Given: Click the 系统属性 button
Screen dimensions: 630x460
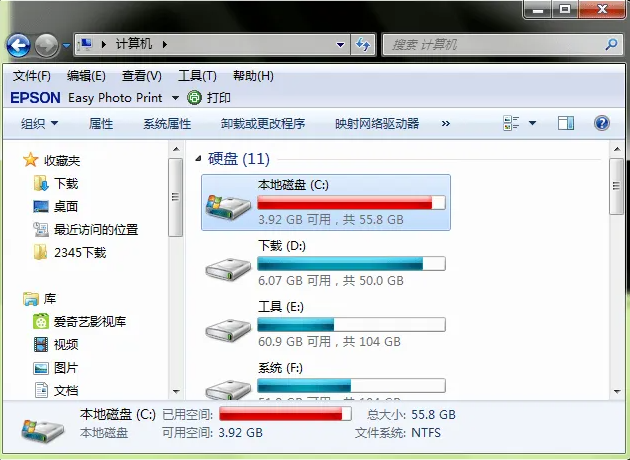Looking at the screenshot, I should [x=167, y=123].
